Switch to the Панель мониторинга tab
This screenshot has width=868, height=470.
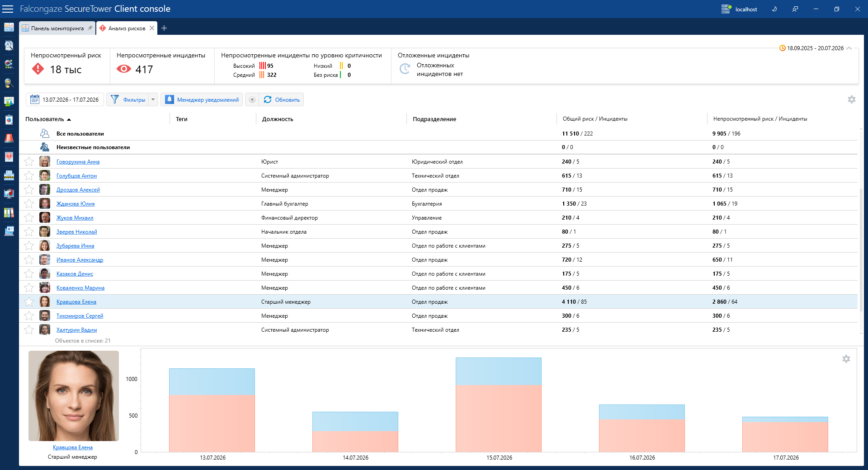click(57, 28)
